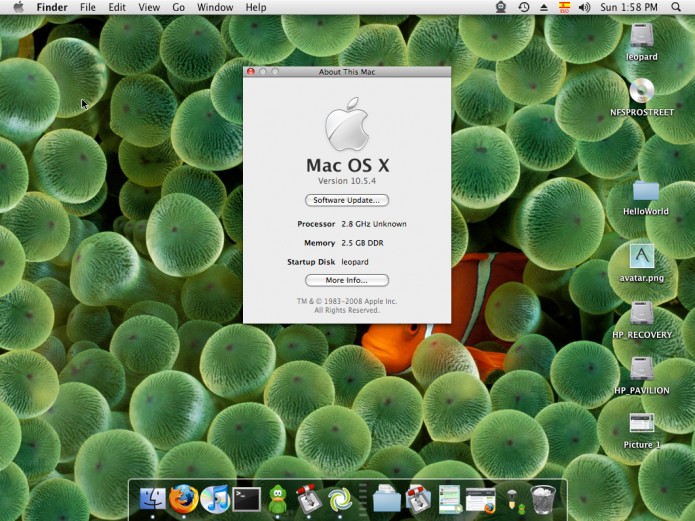Click the eject icon in the menu bar

click(543, 7)
